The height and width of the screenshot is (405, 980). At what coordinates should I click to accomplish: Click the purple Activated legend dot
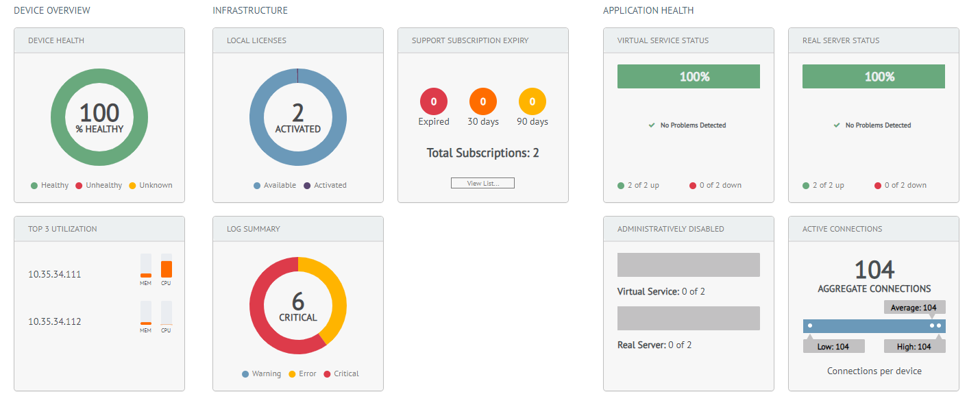(307, 186)
